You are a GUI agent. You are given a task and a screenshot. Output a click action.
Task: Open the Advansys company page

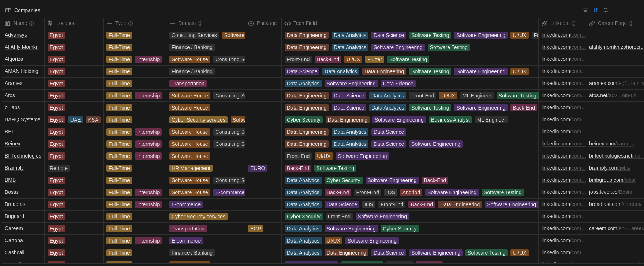tap(16, 35)
